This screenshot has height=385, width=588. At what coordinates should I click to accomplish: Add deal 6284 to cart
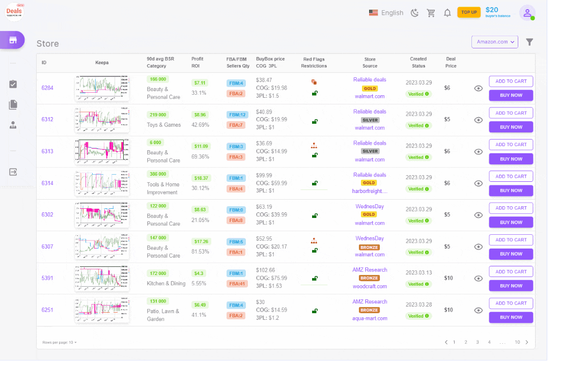[511, 81]
